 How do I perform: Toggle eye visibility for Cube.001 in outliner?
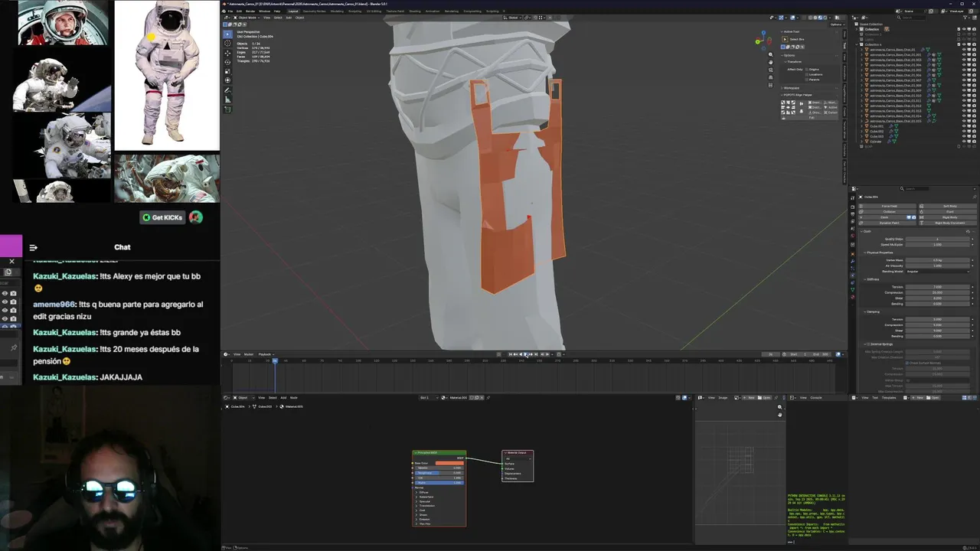coord(964,126)
